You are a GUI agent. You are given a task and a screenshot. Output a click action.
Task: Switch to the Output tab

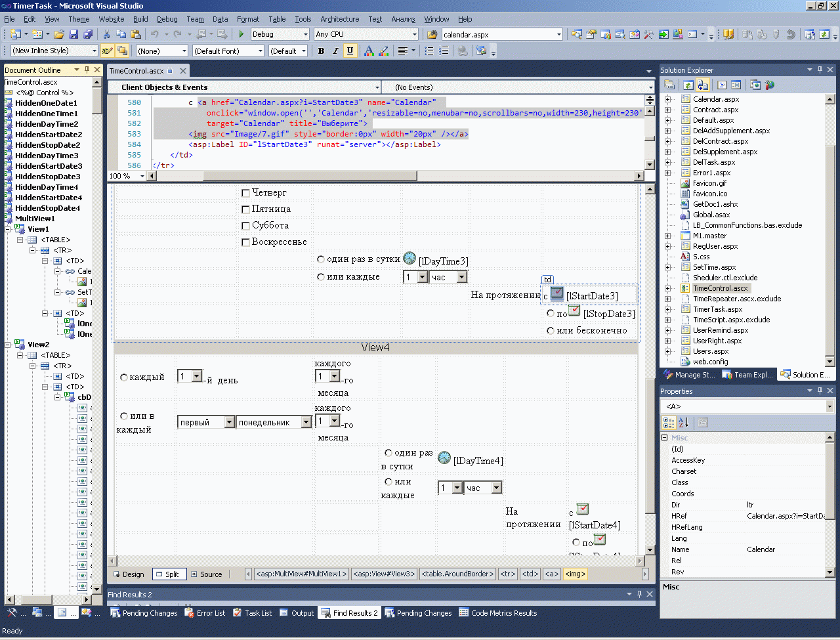297,613
